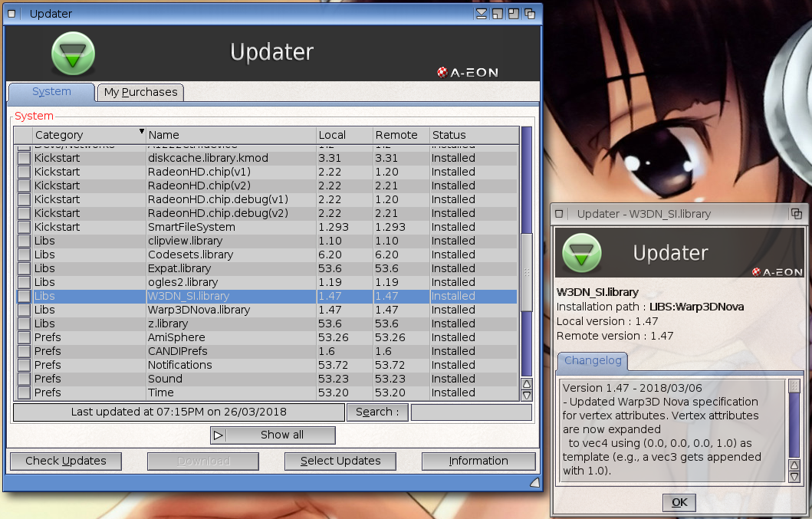Select the Warp3DNova.library row
The image size is (812, 519).
click(x=266, y=310)
